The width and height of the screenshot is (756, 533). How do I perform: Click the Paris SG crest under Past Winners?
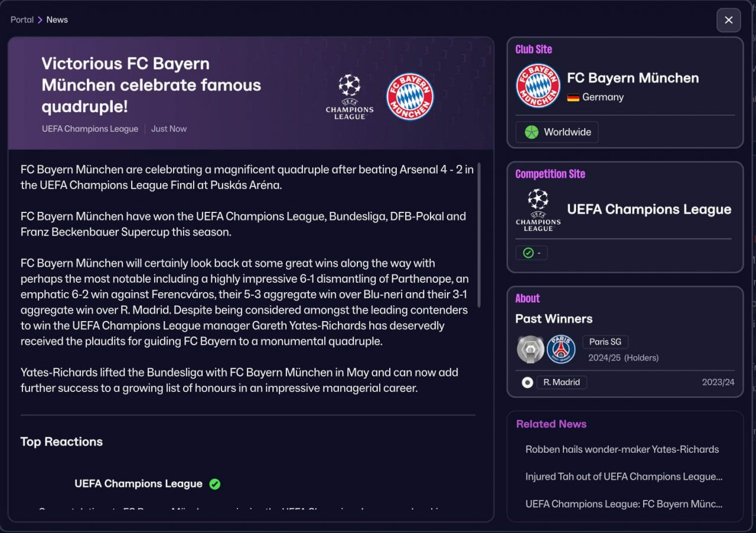561,349
